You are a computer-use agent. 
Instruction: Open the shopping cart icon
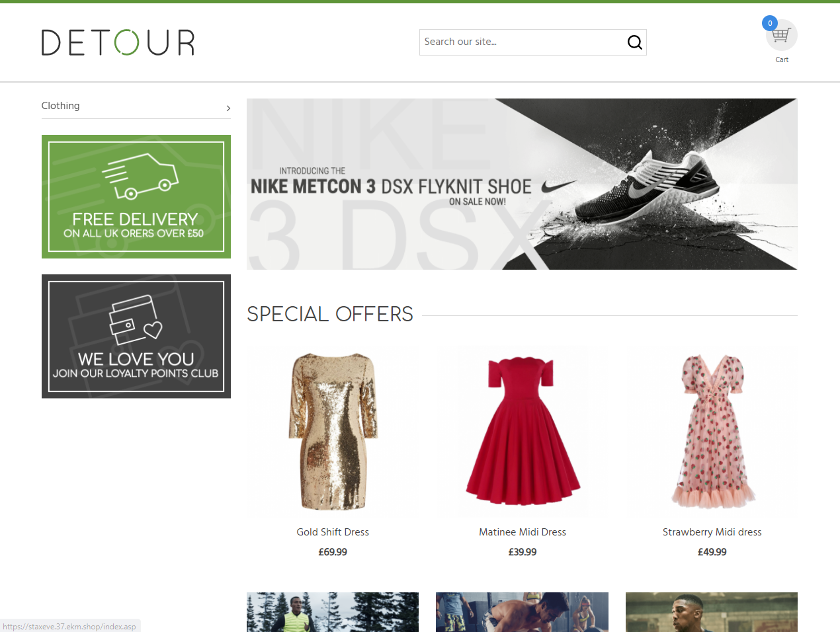pyautogui.click(x=782, y=35)
